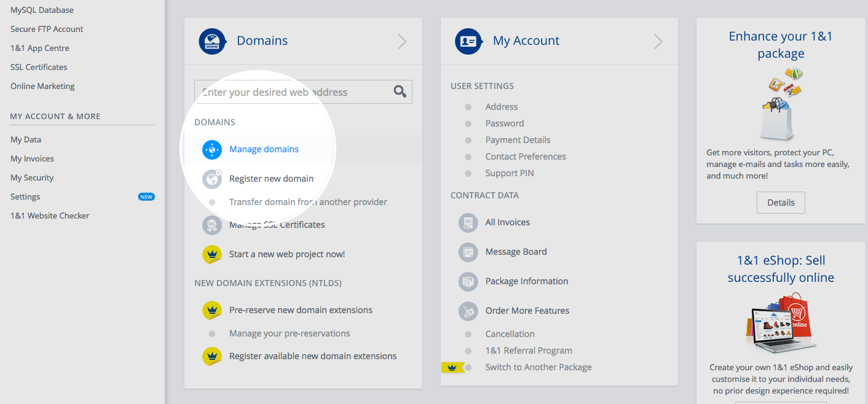The height and width of the screenshot is (404, 868).
Task: Click the Pre-reserve new domain extensions crown icon
Action: 212,310
